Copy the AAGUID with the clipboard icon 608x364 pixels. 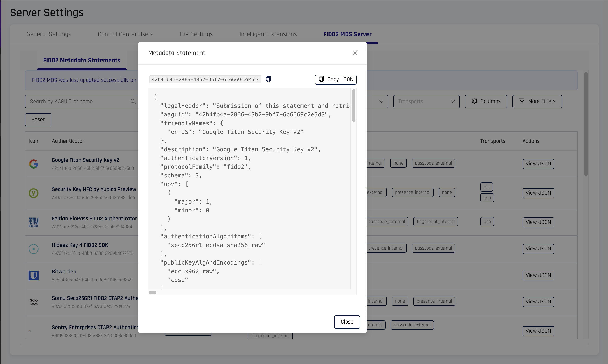click(x=268, y=79)
